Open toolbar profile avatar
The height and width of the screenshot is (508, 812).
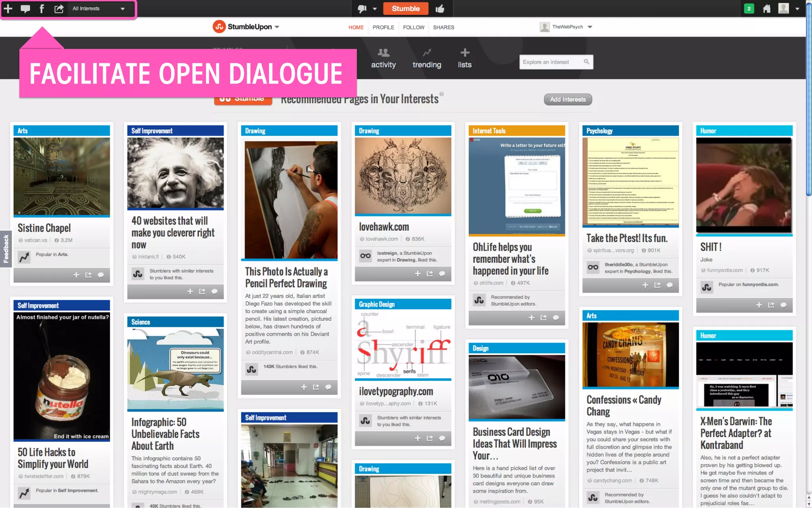[783, 8]
